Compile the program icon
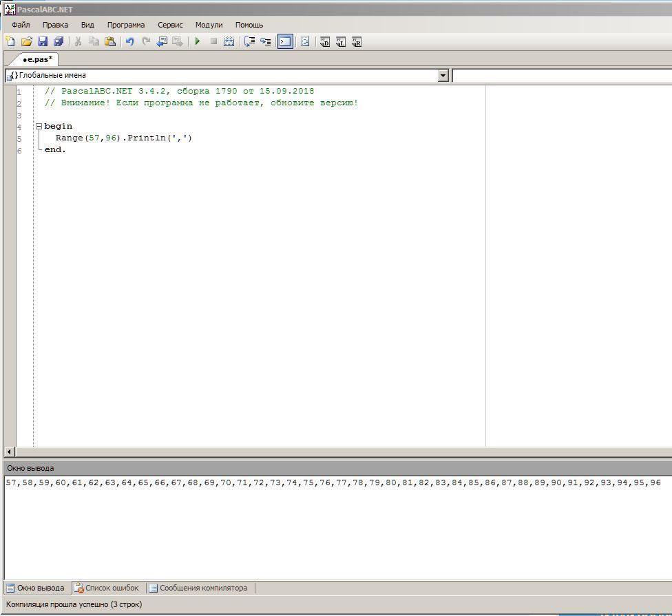672x616 pixels. (x=229, y=41)
